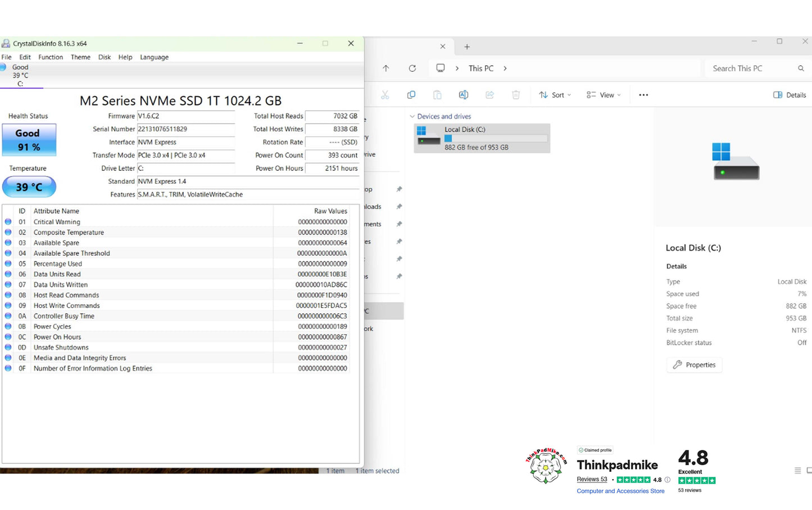Close the File Explorer tab
The height and width of the screenshot is (510, 812).
tap(442, 47)
